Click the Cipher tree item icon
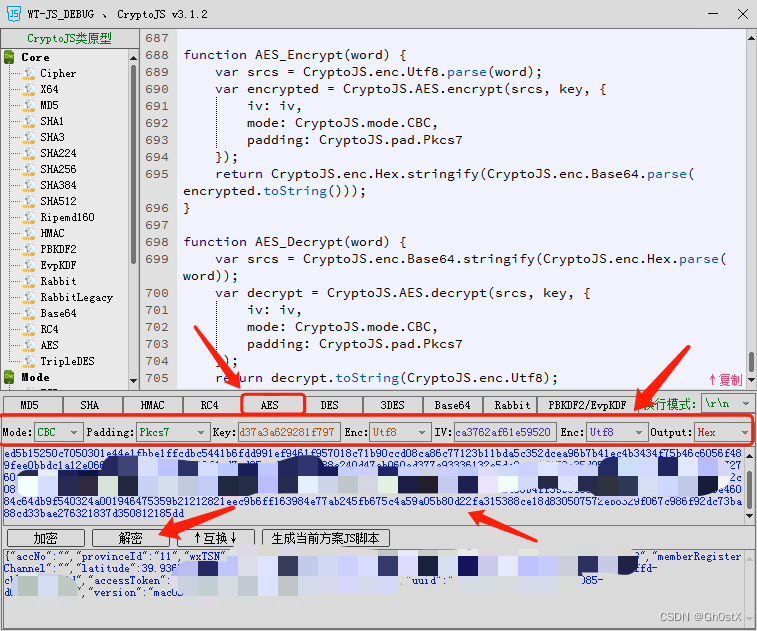Image resolution: width=757 pixels, height=631 pixels. [29, 73]
